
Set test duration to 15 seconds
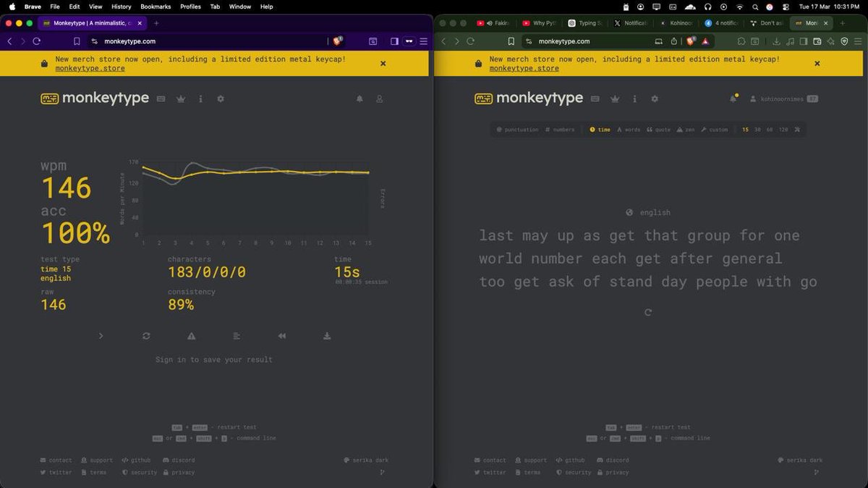pyautogui.click(x=746, y=130)
